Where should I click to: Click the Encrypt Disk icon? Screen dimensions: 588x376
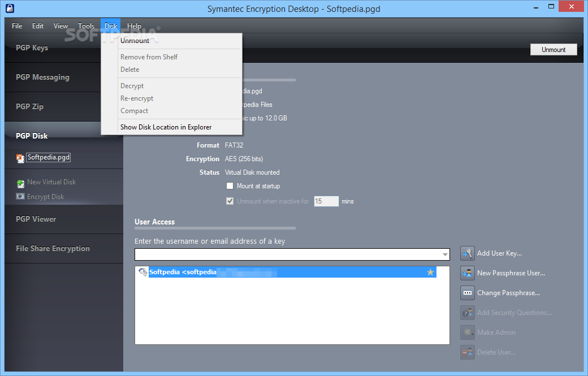(x=20, y=196)
